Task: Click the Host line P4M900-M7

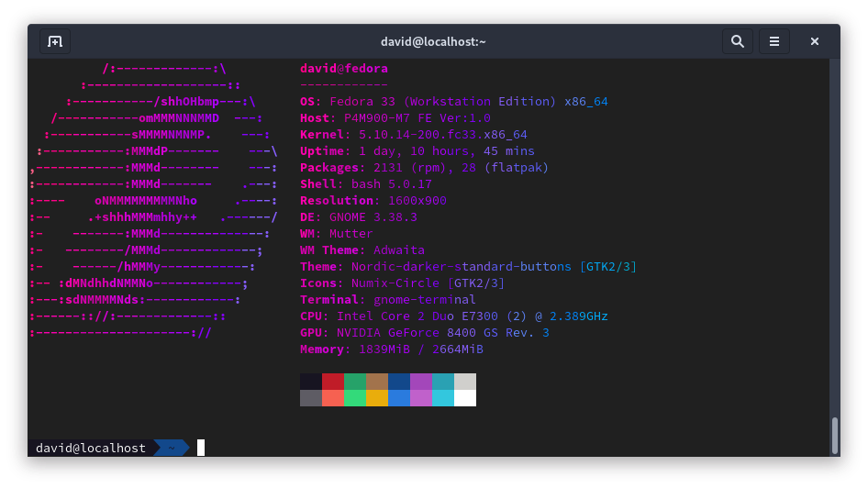Action: click(x=395, y=118)
